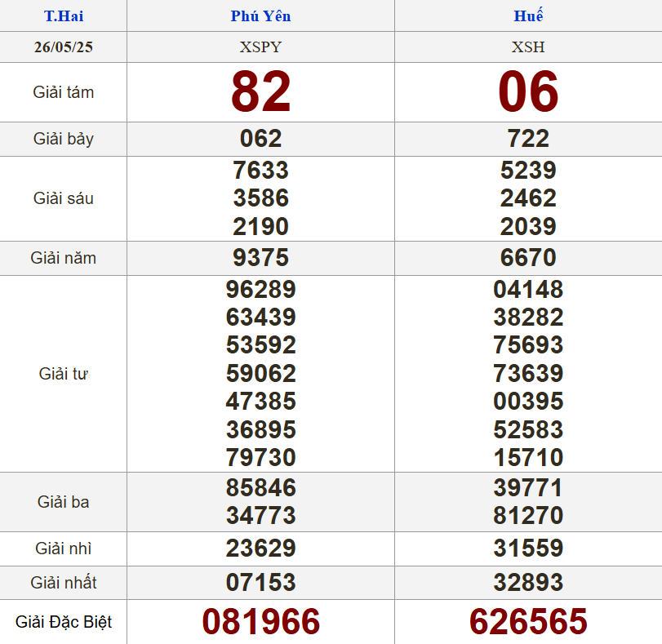Select Huế special prize 626565
The width and height of the screenshot is (662, 644).
point(528,622)
